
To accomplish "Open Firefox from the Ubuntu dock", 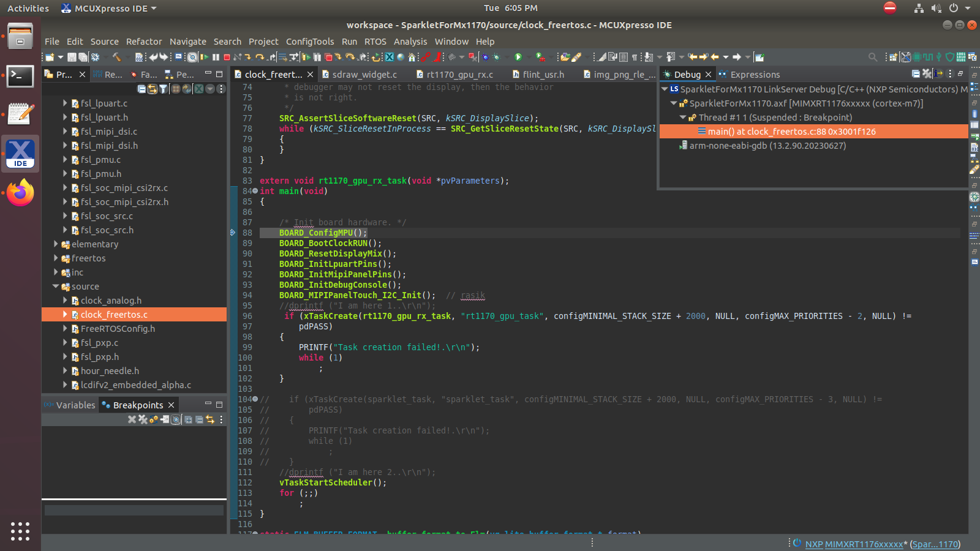I will click(x=20, y=193).
